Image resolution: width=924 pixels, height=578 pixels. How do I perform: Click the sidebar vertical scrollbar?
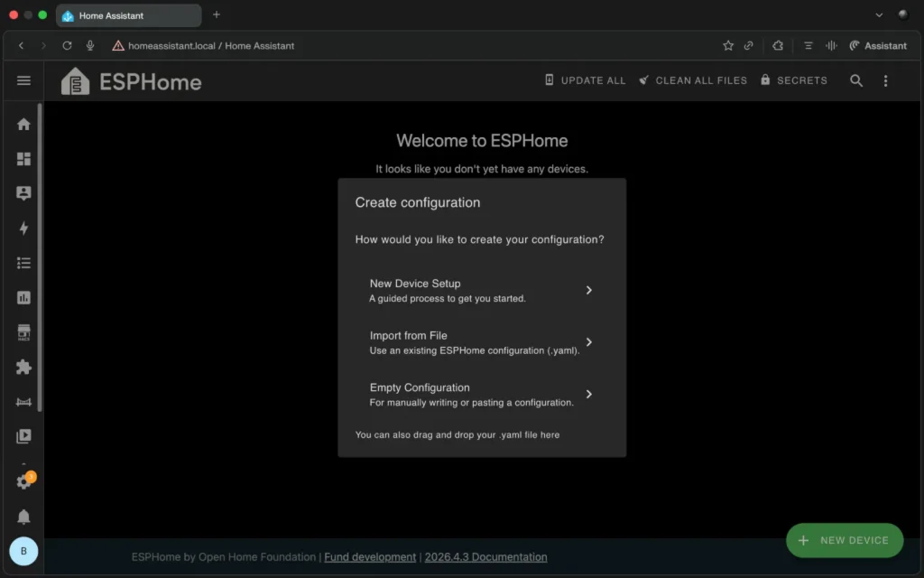40,257
